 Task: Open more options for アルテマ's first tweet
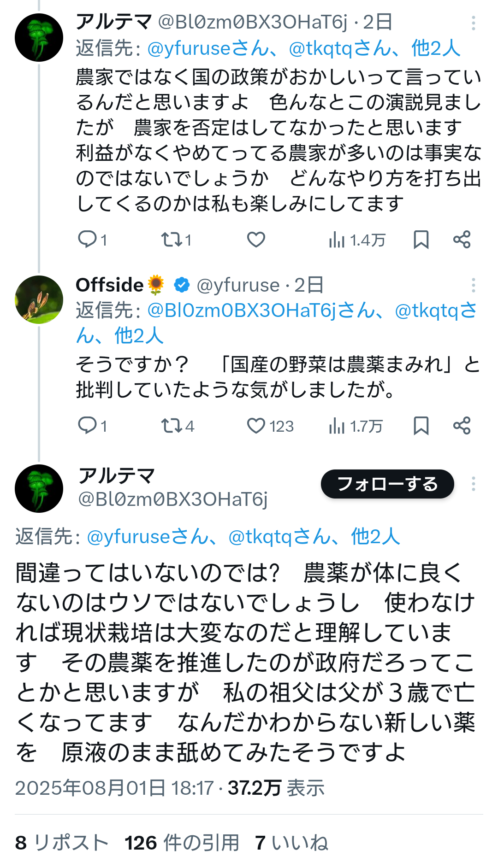click(x=473, y=23)
